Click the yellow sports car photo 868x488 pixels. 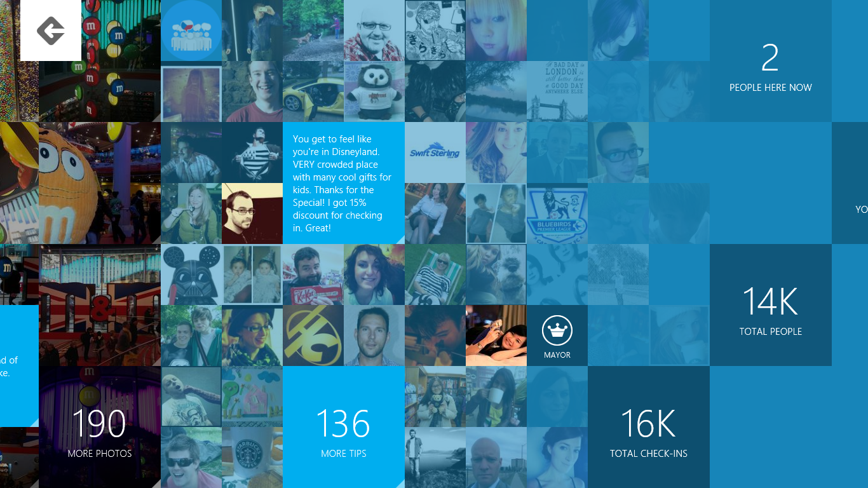pyautogui.click(x=313, y=91)
